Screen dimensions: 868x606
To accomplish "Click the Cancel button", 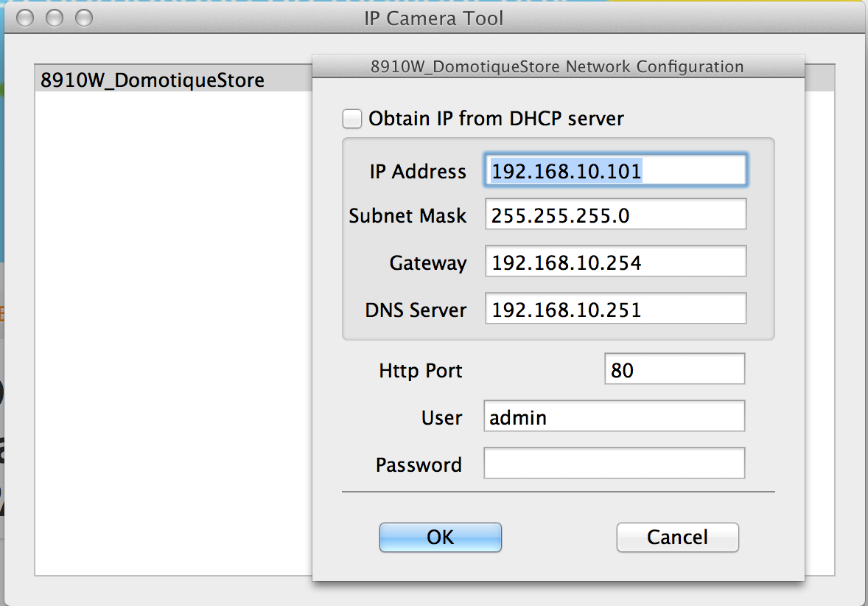I will (676, 537).
